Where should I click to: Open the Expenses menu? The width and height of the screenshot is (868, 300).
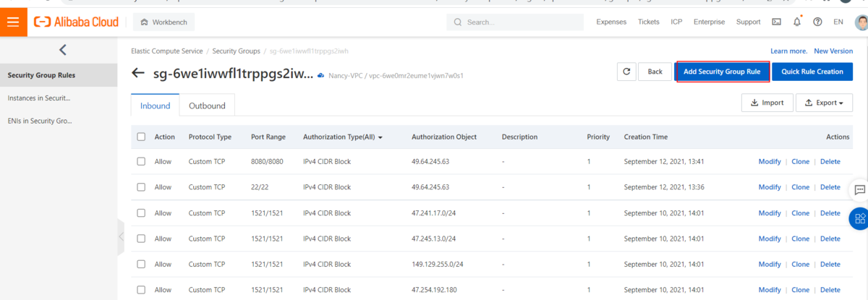coord(611,22)
